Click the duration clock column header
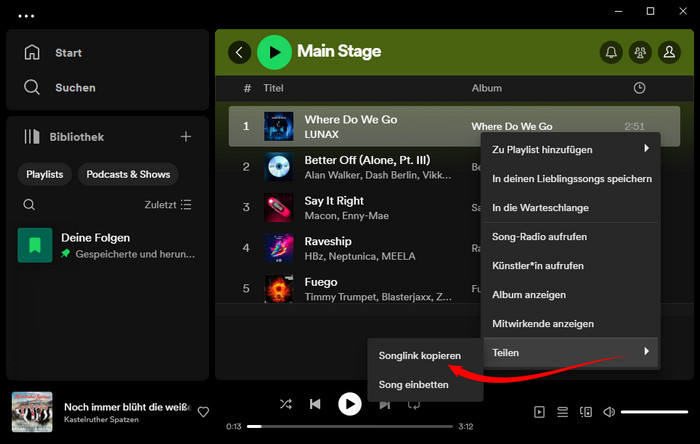The width and height of the screenshot is (700, 444). 639,88
